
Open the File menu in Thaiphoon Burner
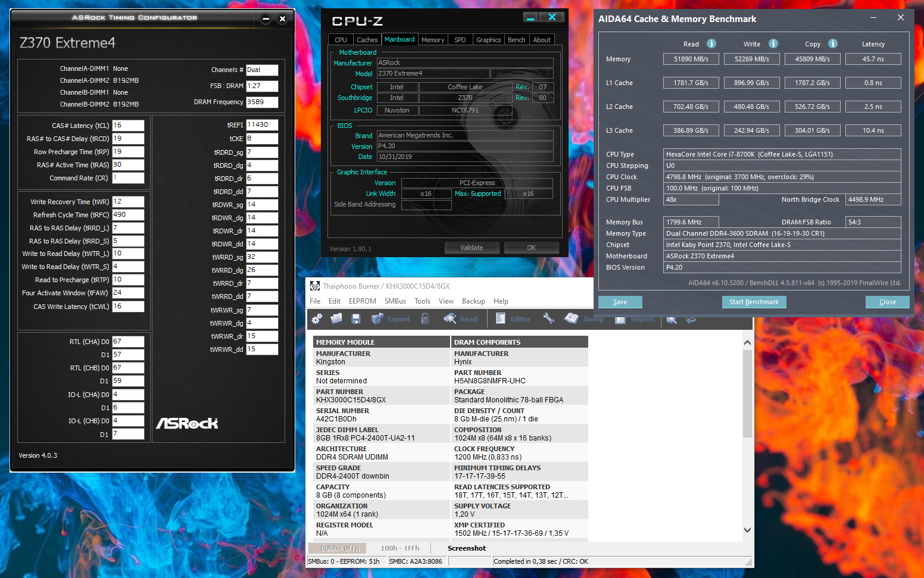[315, 301]
